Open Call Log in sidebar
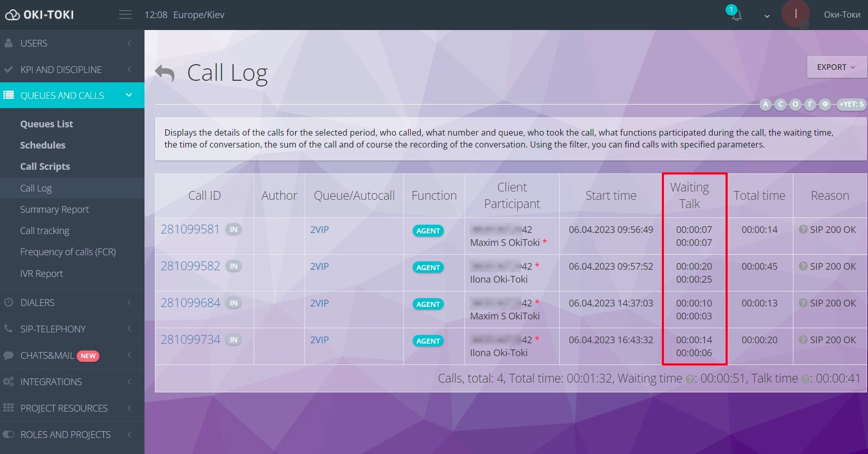 pyautogui.click(x=72, y=188)
